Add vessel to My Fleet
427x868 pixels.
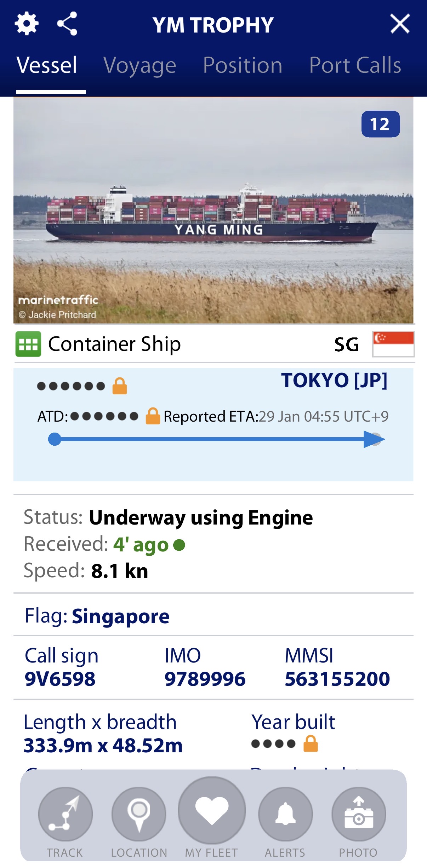tap(212, 810)
